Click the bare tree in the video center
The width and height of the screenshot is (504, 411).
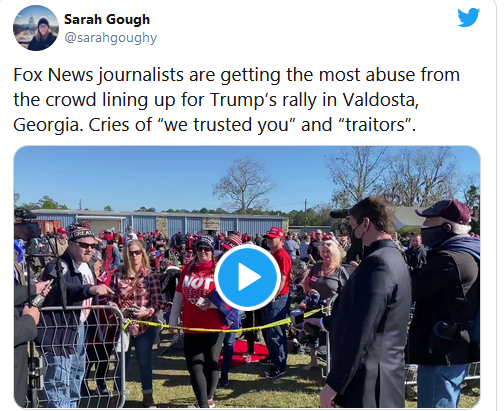click(x=245, y=185)
